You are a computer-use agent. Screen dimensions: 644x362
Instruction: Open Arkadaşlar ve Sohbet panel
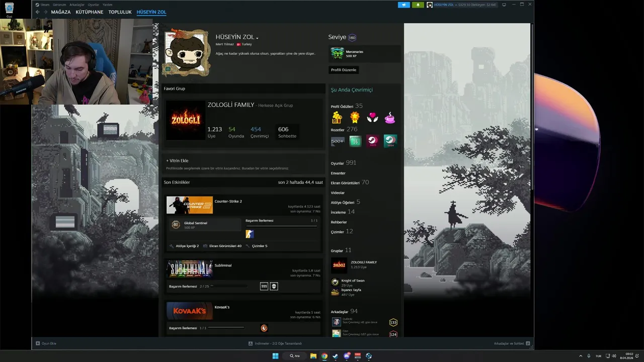512,343
